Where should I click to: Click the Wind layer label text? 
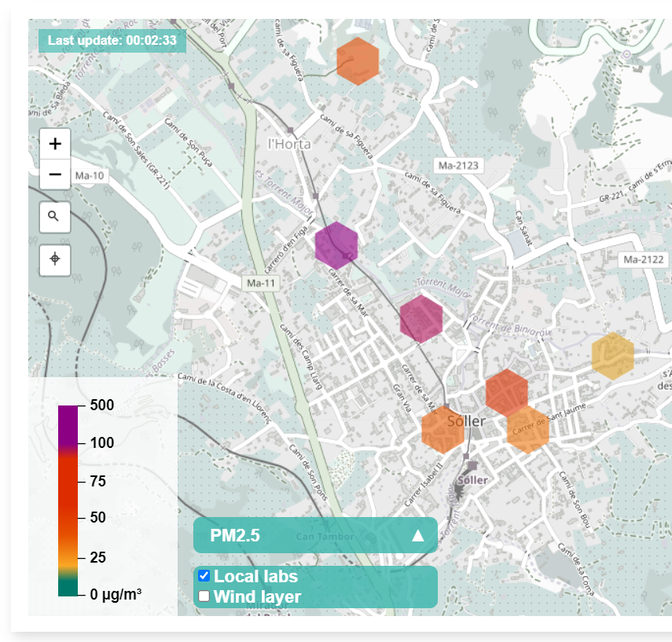[258, 596]
